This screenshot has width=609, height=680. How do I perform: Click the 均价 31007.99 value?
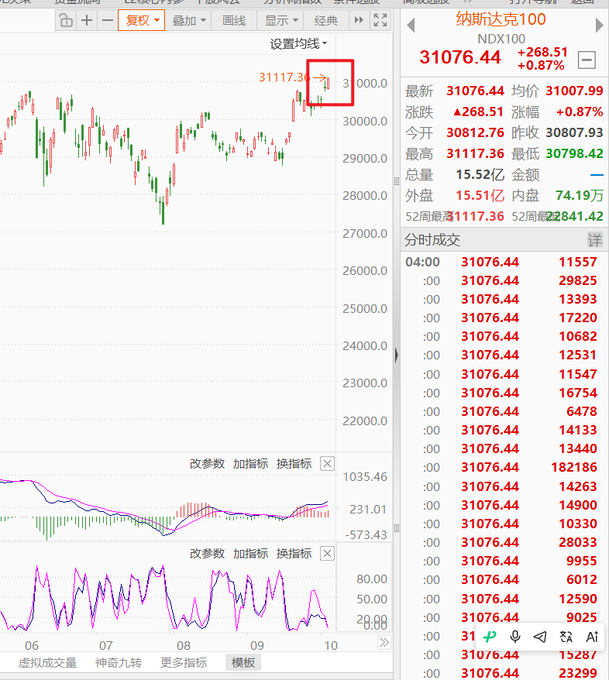pyautogui.click(x=574, y=91)
